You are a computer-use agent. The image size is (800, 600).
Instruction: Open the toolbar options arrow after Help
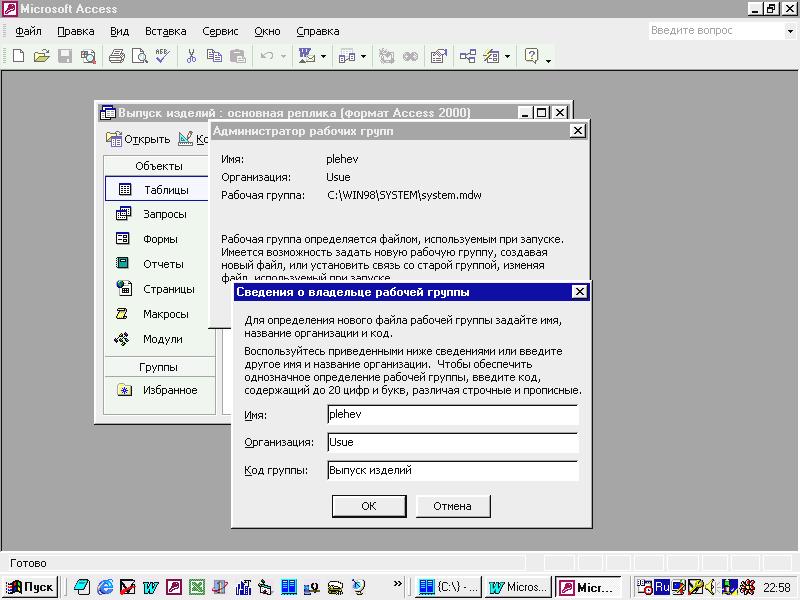click(548, 60)
